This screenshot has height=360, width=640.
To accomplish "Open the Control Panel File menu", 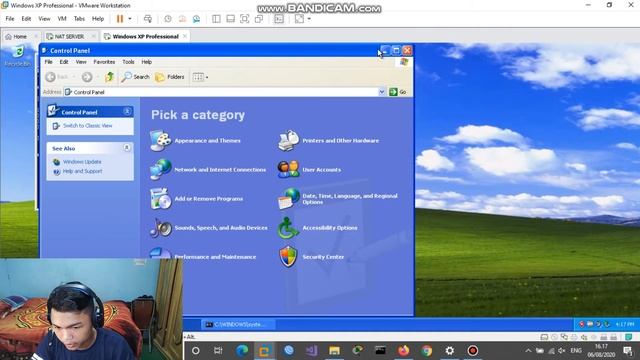I will click(49, 62).
